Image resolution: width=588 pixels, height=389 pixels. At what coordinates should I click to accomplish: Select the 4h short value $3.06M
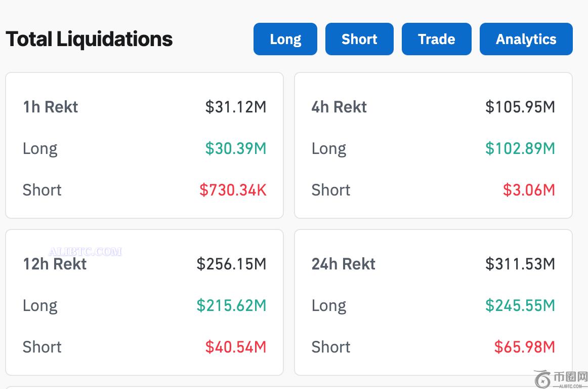(x=529, y=190)
